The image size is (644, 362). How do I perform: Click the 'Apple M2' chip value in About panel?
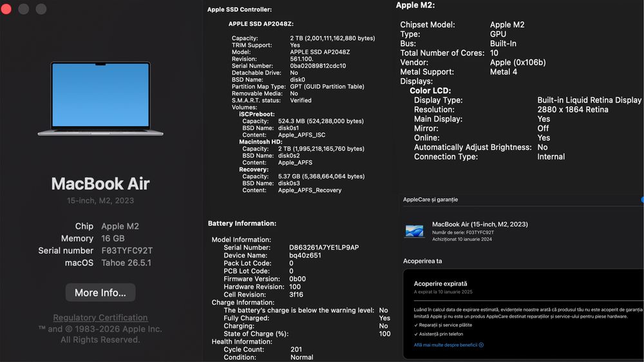[120, 226]
